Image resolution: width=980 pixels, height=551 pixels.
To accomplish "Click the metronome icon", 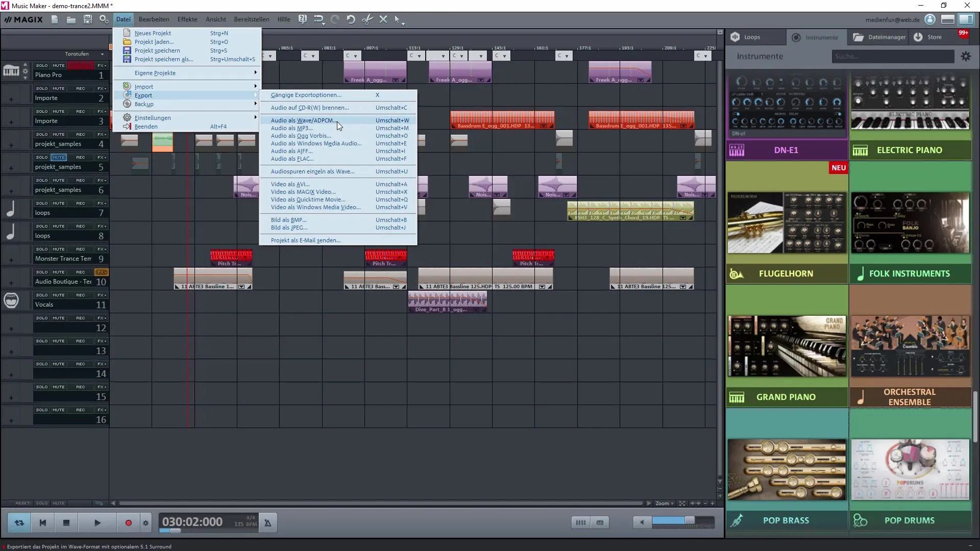I will point(267,522).
